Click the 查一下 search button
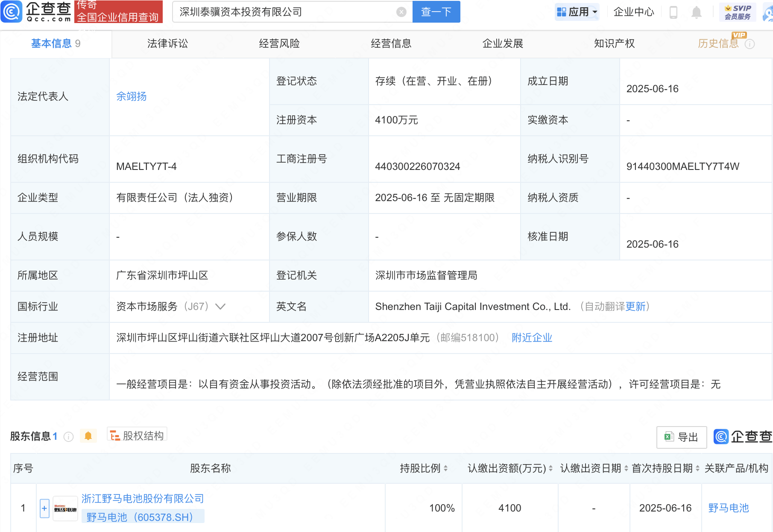The height and width of the screenshot is (532, 773). [436, 12]
